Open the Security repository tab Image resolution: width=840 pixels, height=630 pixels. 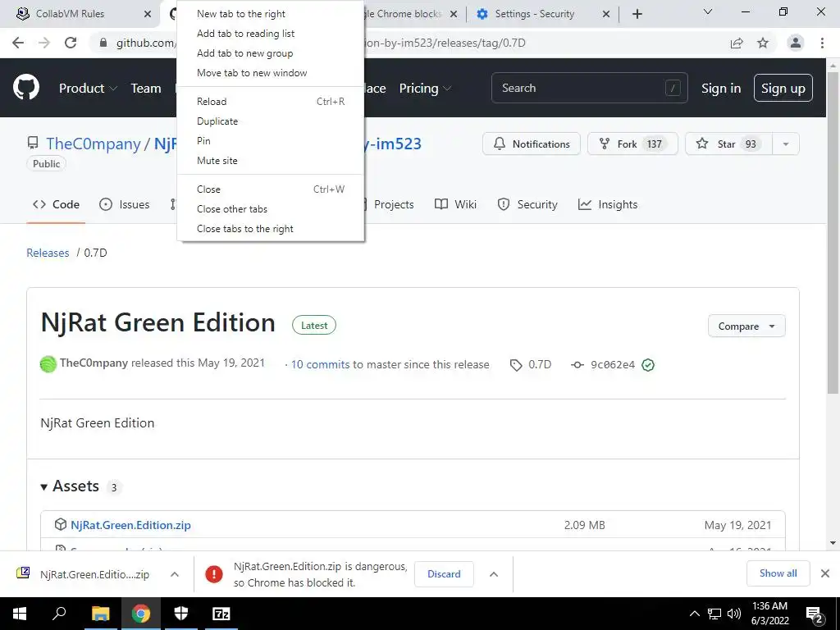coord(527,204)
